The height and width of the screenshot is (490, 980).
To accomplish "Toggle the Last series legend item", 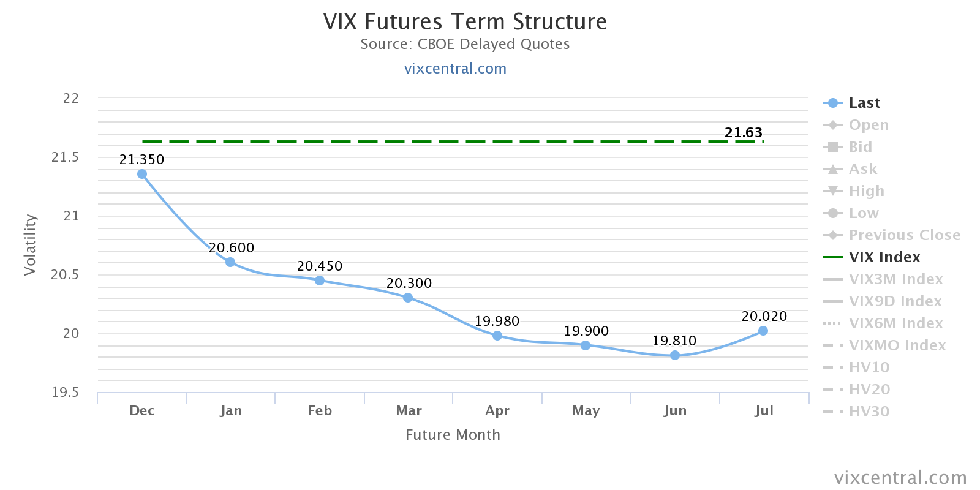I will click(x=864, y=103).
